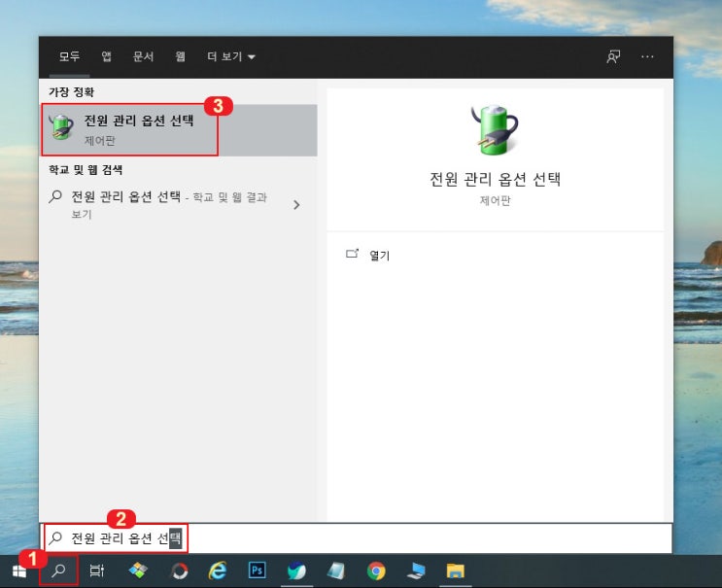Click the battery plug icon in best match
The height and width of the screenshot is (588, 722).
click(62, 127)
